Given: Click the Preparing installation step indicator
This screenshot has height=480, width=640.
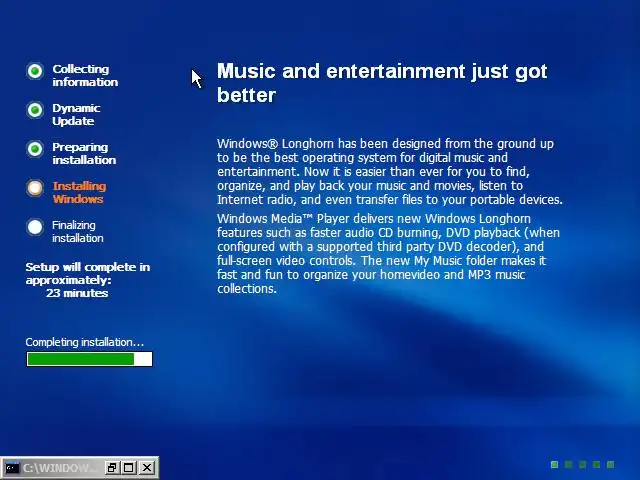Looking at the screenshot, I should [35, 149].
